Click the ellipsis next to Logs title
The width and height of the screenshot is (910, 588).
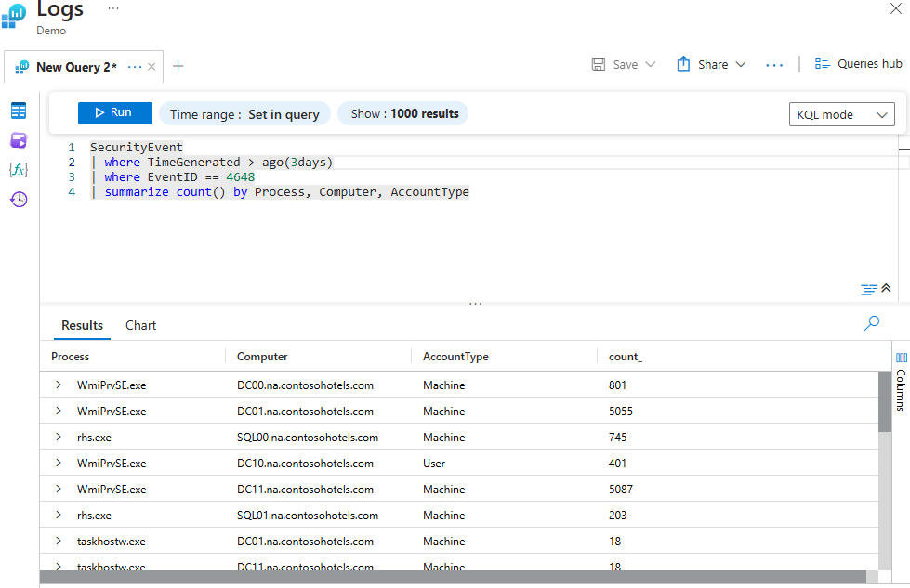(x=113, y=8)
